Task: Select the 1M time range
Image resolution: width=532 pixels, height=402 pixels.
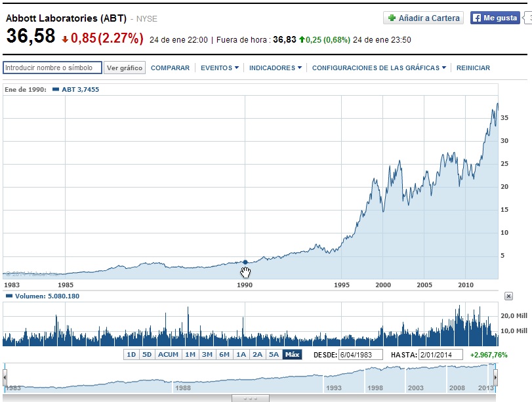Action: (x=190, y=355)
